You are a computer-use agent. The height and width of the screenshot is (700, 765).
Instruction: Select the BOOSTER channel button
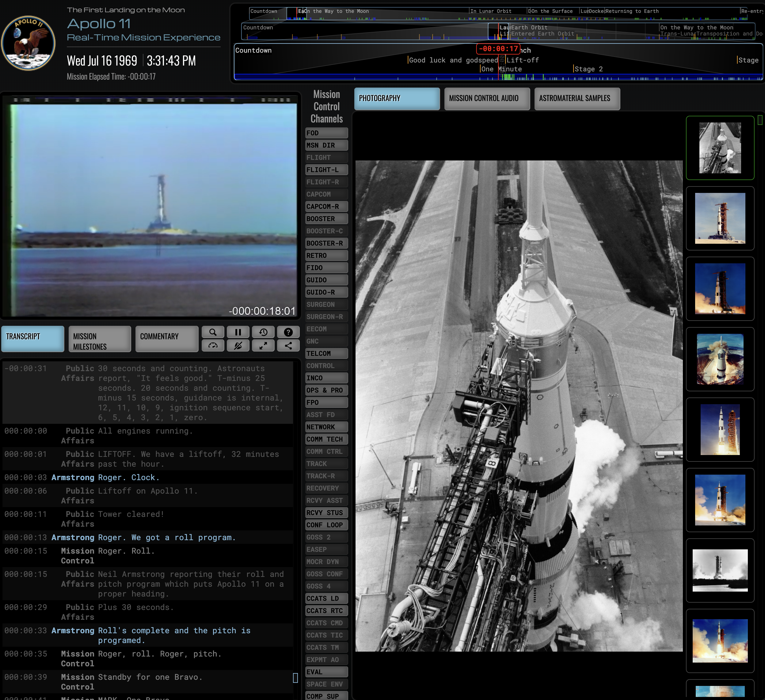(x=326, y=219)
